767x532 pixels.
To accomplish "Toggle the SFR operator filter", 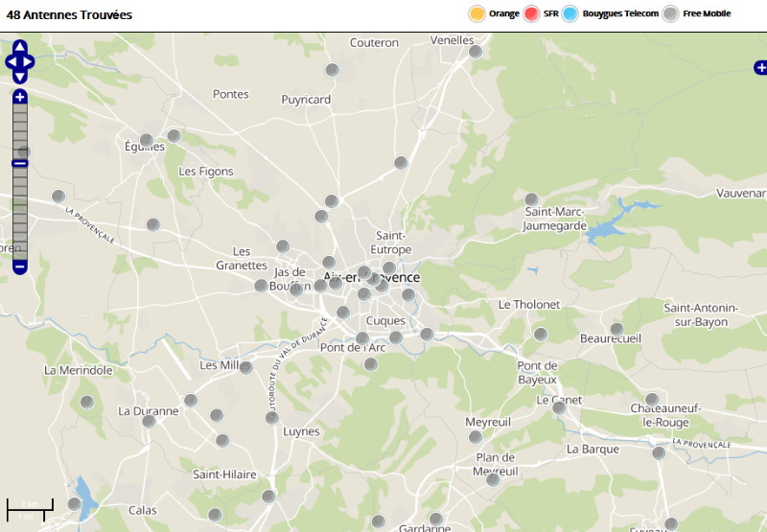I will pos(532,14).
